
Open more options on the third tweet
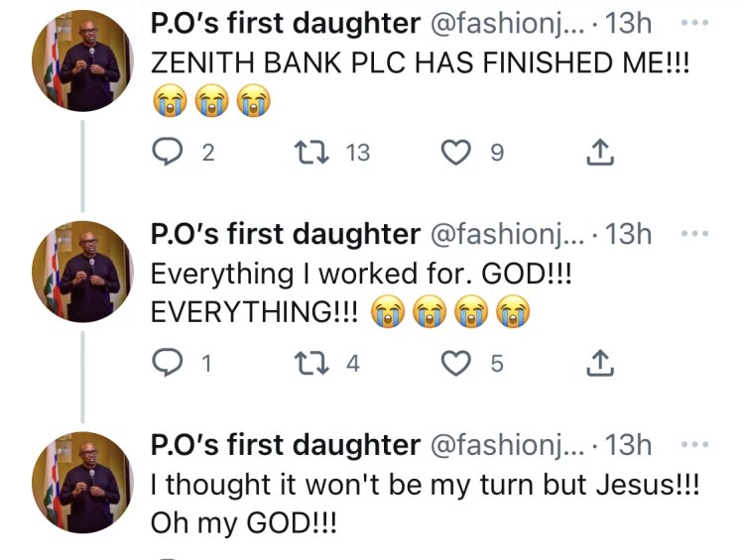(695, 445)
